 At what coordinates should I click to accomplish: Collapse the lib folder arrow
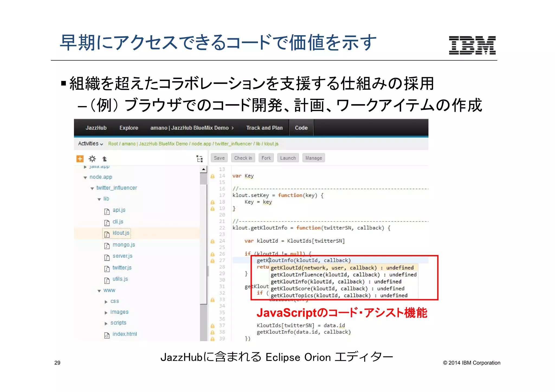click(99, 199)
